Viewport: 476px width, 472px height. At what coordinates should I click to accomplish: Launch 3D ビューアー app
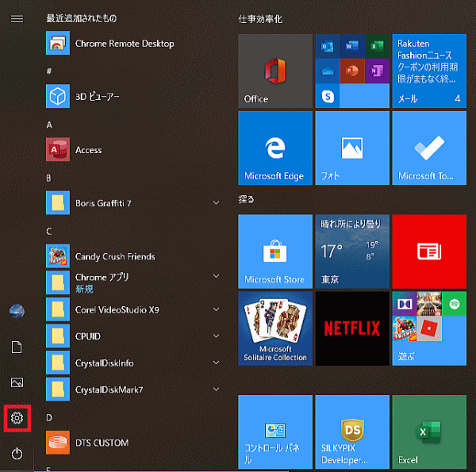[x=133, y=96]
